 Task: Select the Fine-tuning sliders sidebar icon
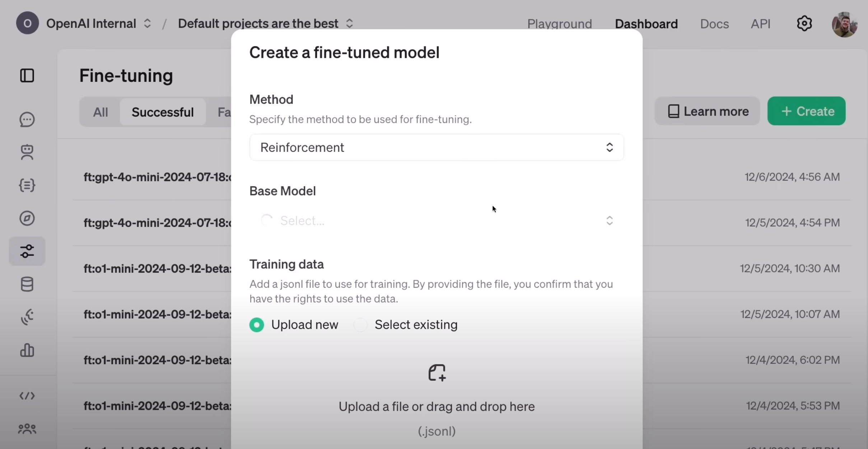(x=27, y=251)
